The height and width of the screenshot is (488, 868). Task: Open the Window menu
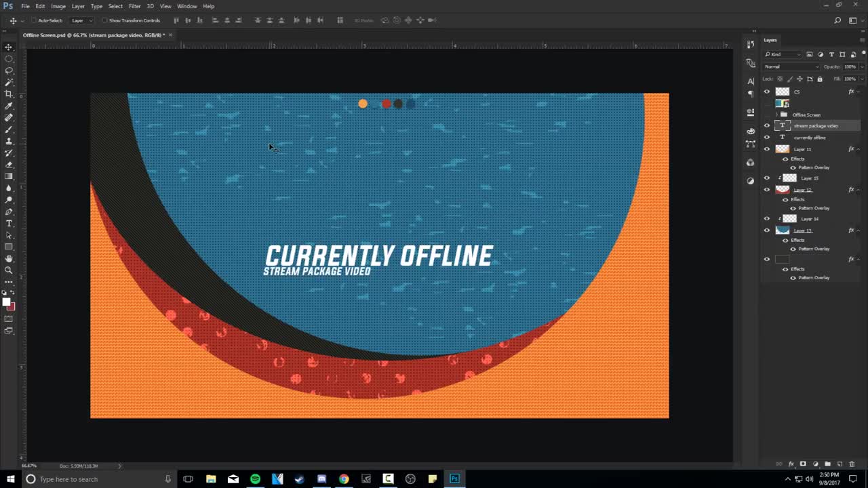187,6
